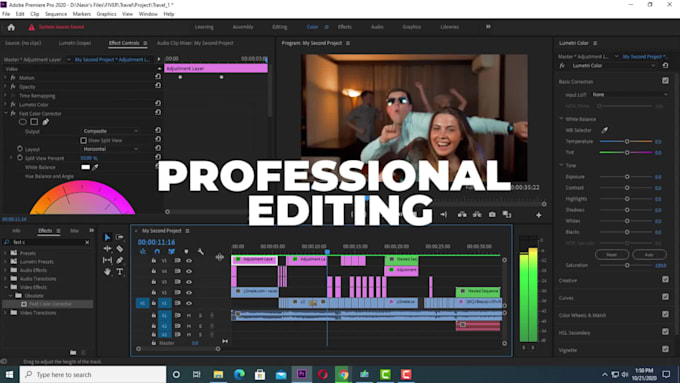This screenshot has height=383, width=680.
Task: Select the Ripple Edit tool
Action: (x=107, y=249)
